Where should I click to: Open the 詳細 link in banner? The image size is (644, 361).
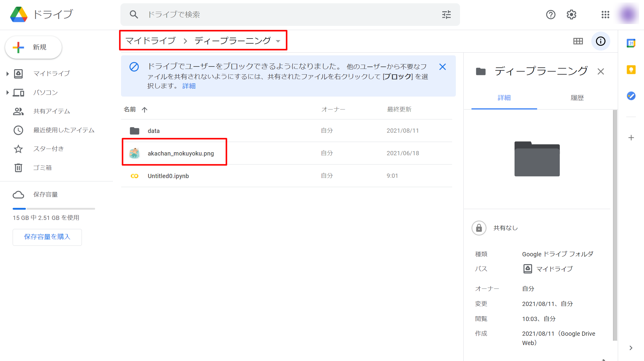(189, 86)
